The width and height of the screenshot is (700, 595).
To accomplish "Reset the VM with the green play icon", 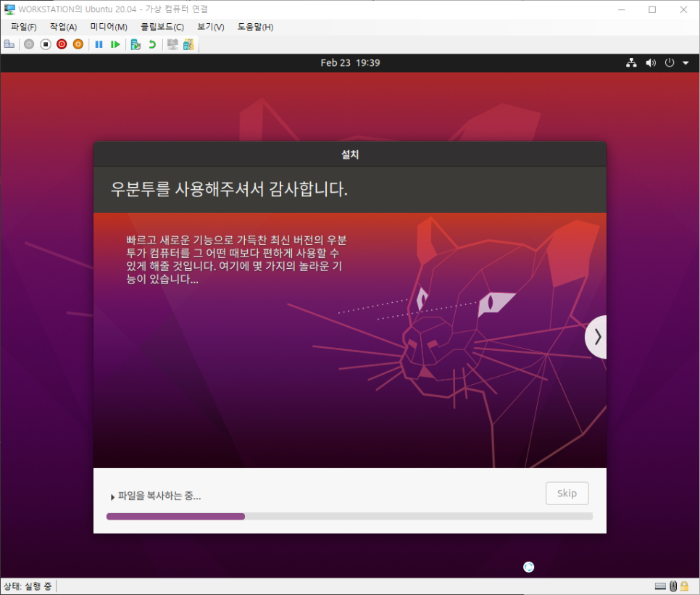I will [115, 44].
